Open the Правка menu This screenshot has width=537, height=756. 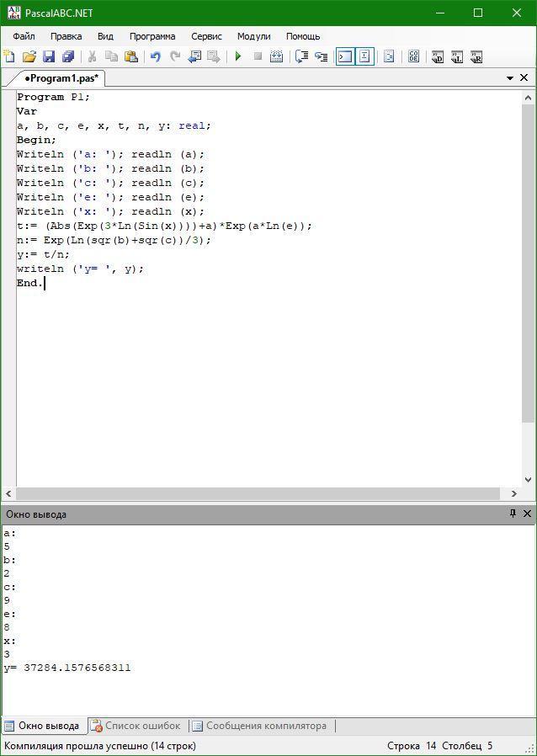66,37
